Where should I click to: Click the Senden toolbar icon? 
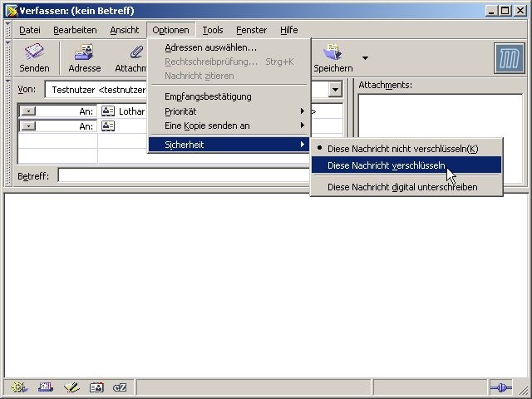click(34, 58)
